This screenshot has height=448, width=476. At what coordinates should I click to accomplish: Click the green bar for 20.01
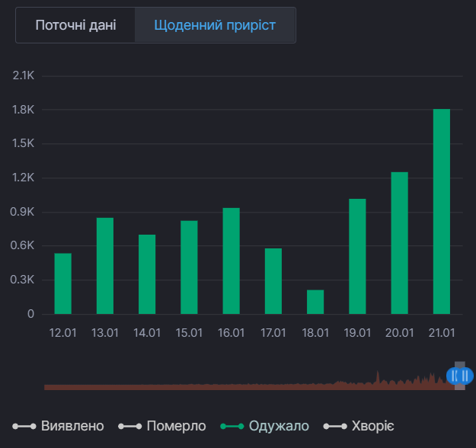400,243
